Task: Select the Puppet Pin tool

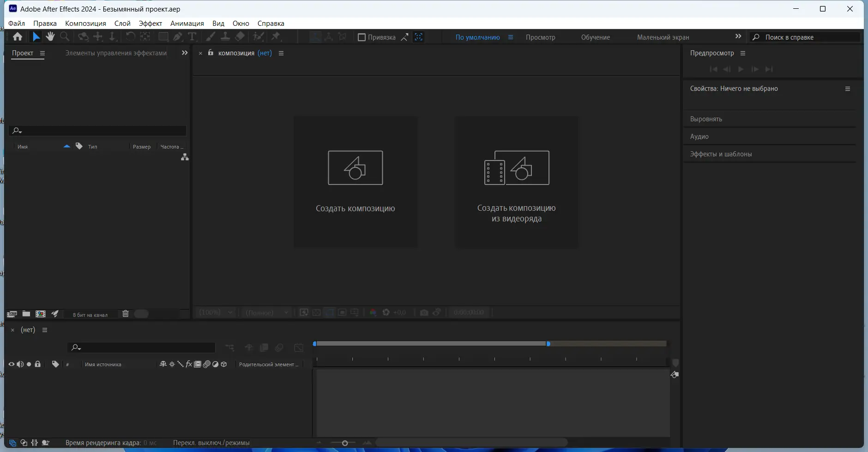Action: pyautogui.click(x=276, y=37)
